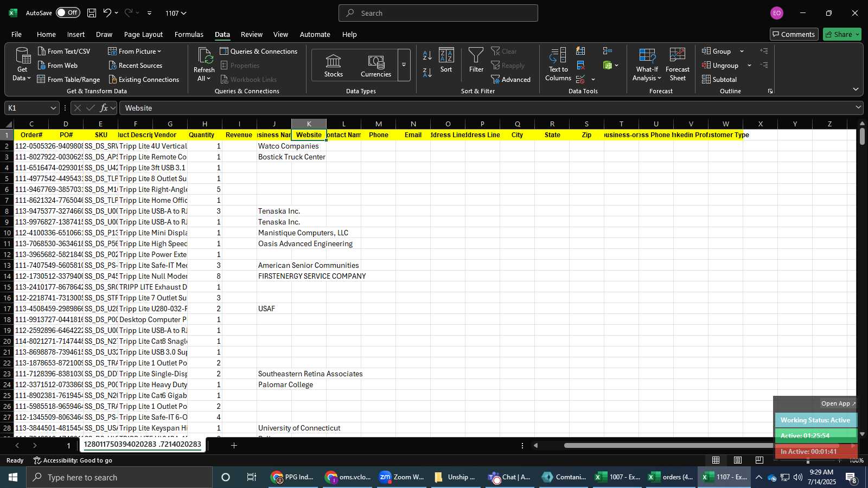This screenshot has width=868, height=488.
Task: Click the Data Validation icon
Action: point(580,79)
